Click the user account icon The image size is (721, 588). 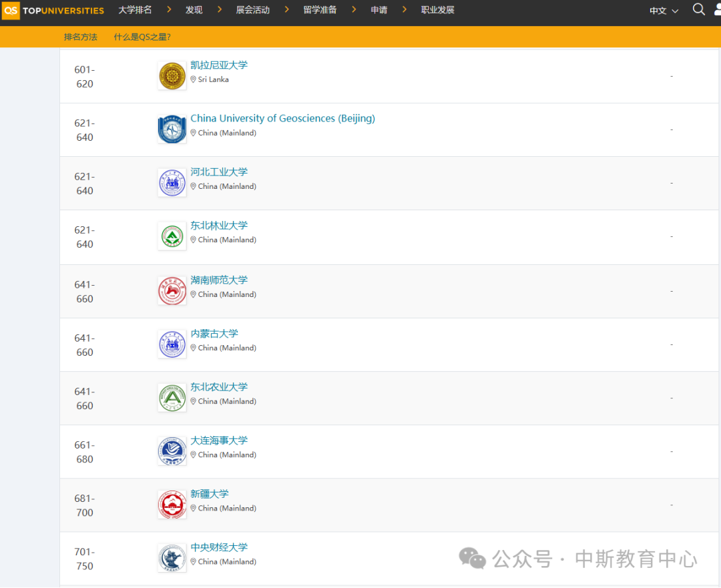[717, 9]
